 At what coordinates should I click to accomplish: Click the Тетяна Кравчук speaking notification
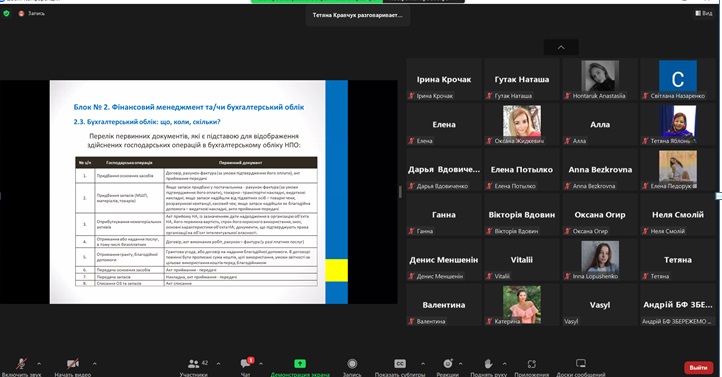pos(358,15)
